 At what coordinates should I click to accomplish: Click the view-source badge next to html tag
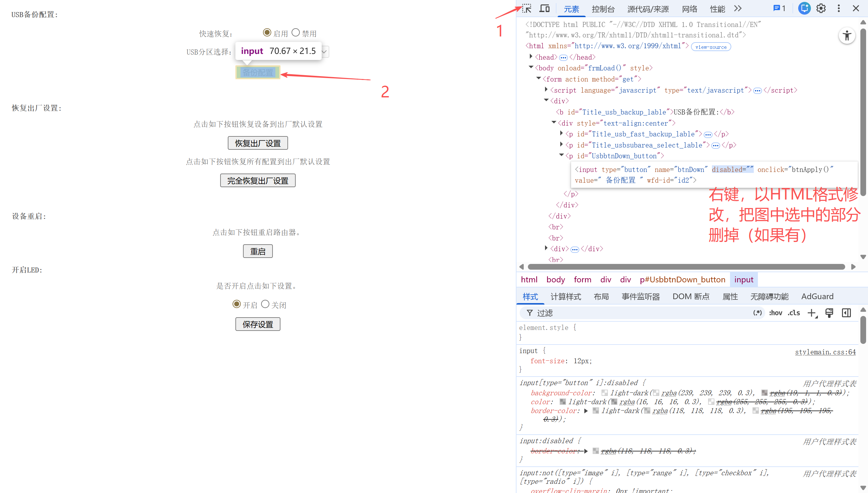[x=711, y=47]
